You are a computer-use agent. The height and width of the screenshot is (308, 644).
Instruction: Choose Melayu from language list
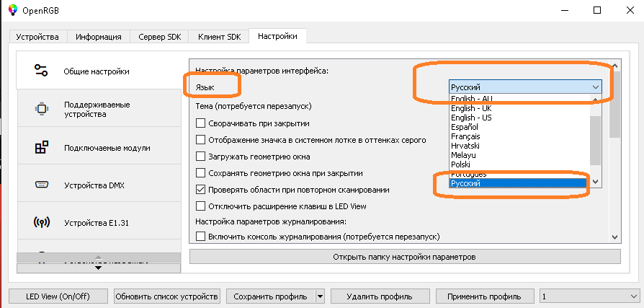tap(519, 155)
